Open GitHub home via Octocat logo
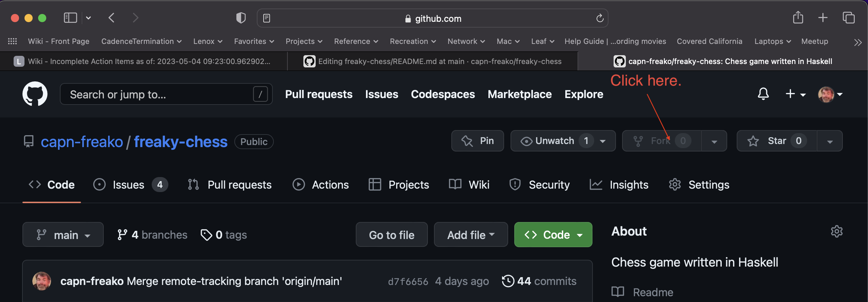This screenshot has width=868, height=302. click(x=35, y=94)
